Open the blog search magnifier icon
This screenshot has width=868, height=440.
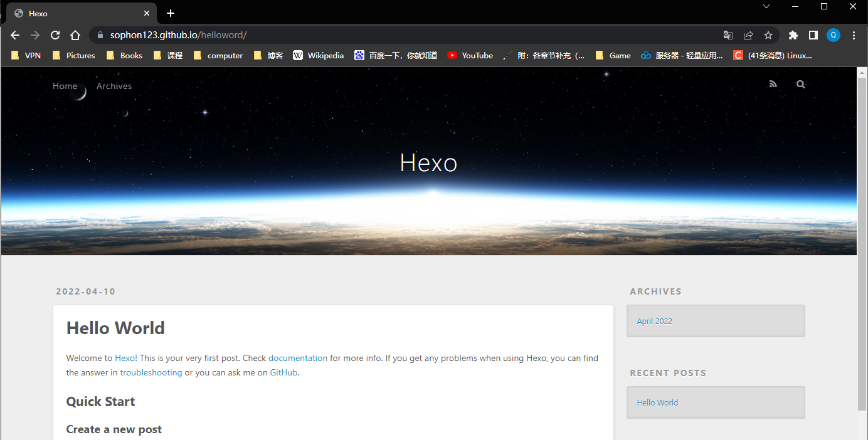[x=800, y=84]
